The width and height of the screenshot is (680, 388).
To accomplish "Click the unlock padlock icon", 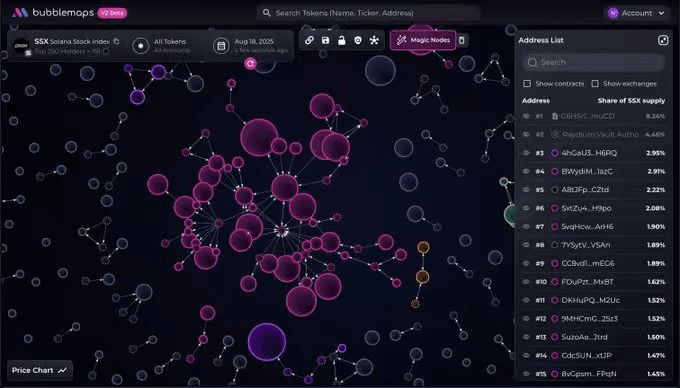I will [x=342, y=40].
